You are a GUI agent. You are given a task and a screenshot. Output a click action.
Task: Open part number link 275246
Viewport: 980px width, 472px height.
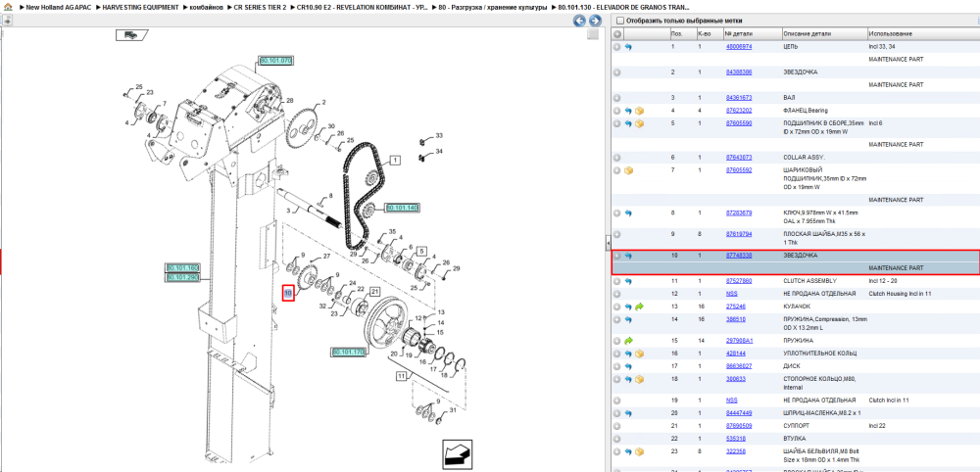tap(736, 307)
